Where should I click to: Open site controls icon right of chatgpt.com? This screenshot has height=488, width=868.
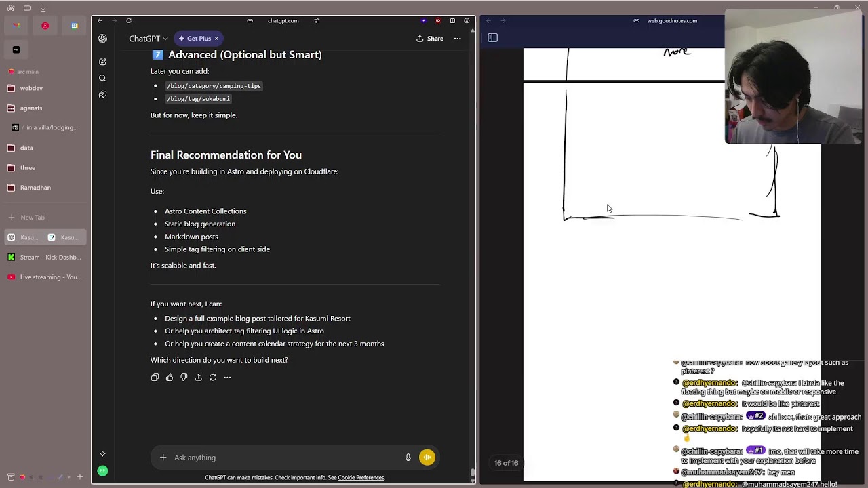(317, 21)
